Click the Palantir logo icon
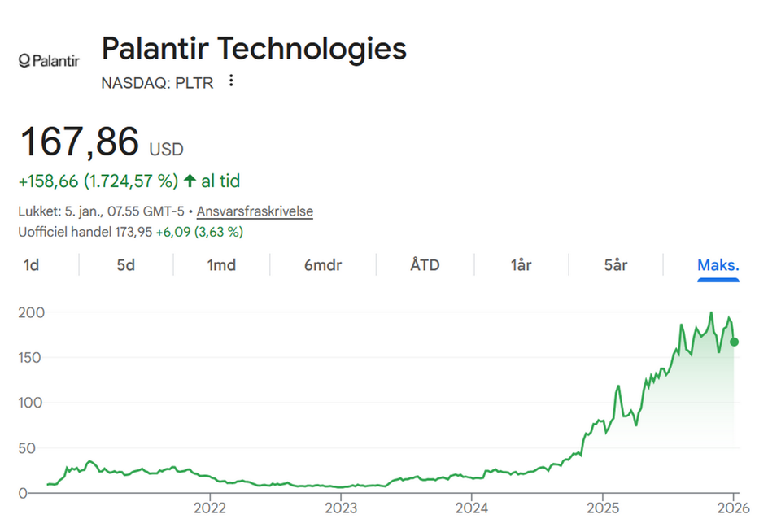 [48, 61]
